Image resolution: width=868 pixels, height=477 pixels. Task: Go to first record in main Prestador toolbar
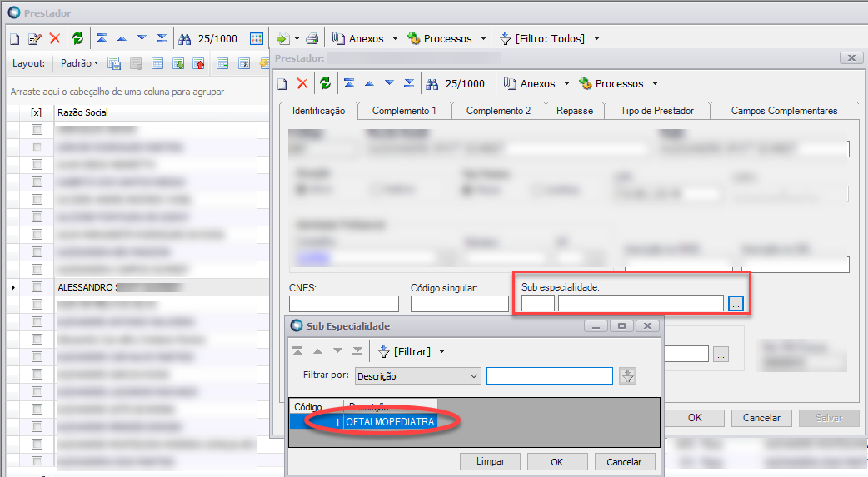click(x=102, y=38)
